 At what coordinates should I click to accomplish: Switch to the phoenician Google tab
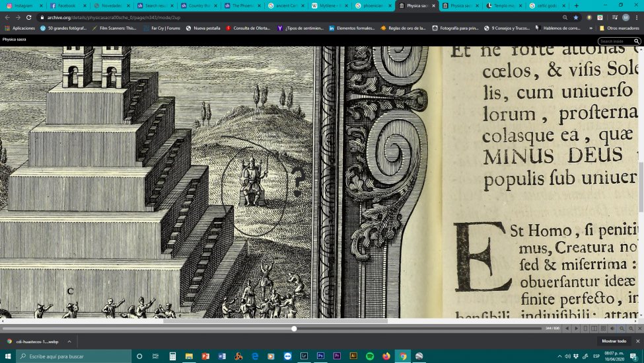[x=373, y=6]
